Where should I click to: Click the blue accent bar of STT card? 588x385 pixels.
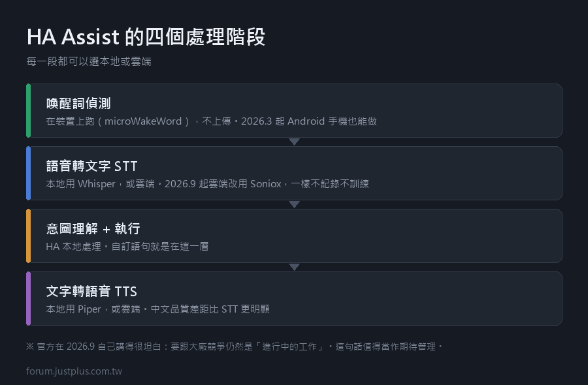[29, 173]
